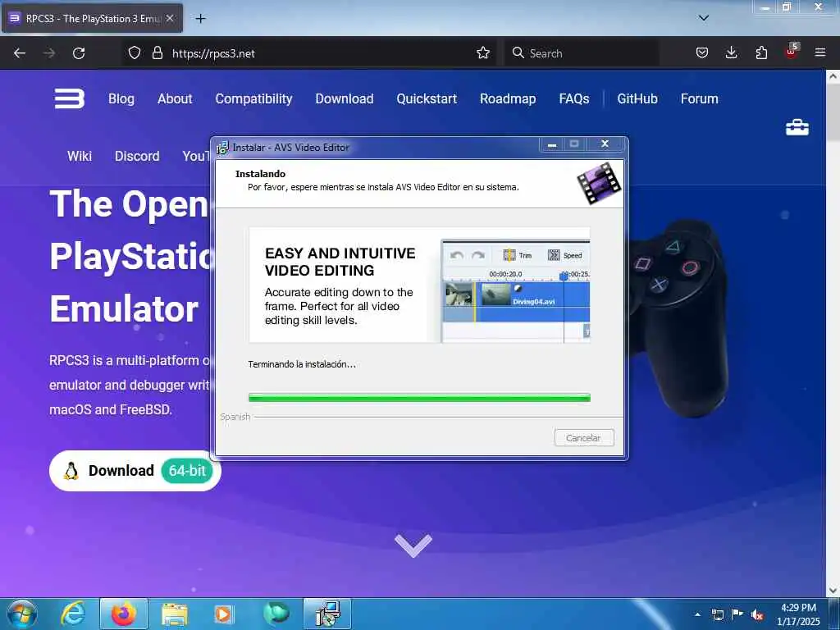The width and height of the screenshot is (840, 630).
Task: Go back in Firefox
Action: (x=20, y=53)
